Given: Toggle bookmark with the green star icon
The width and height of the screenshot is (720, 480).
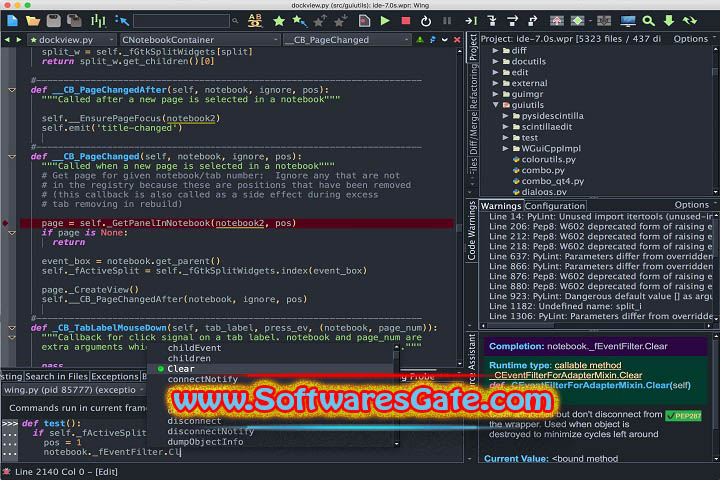Looking at the screenshot, I should (x=279, y=21).
